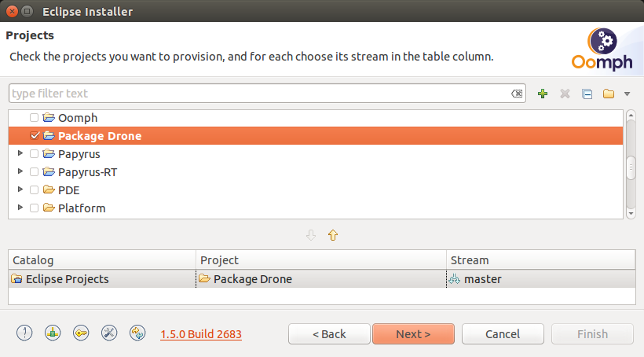
Task: Click the bundle pools icon at bottom
Action: click(x=53, y=333)
